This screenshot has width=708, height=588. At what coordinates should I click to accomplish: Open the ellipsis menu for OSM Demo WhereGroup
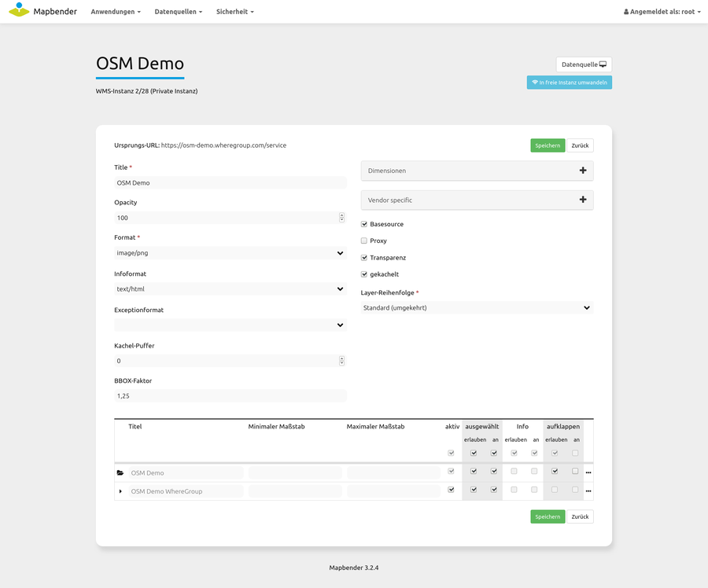(588, 490)
